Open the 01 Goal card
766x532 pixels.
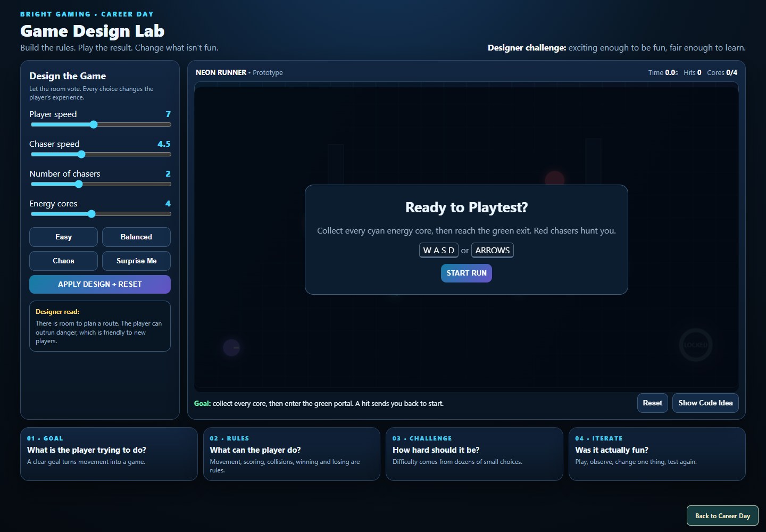point(109,454)
